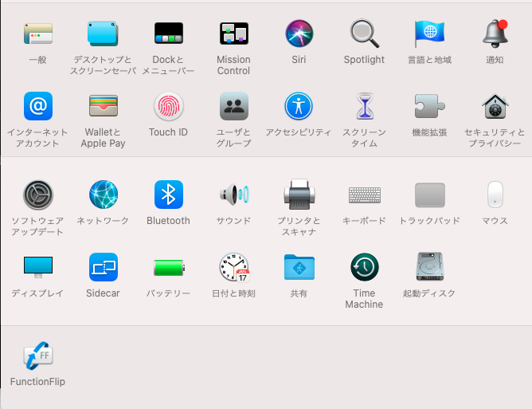
Task: Open 通知 bell icon
Action: coord(495,33)
